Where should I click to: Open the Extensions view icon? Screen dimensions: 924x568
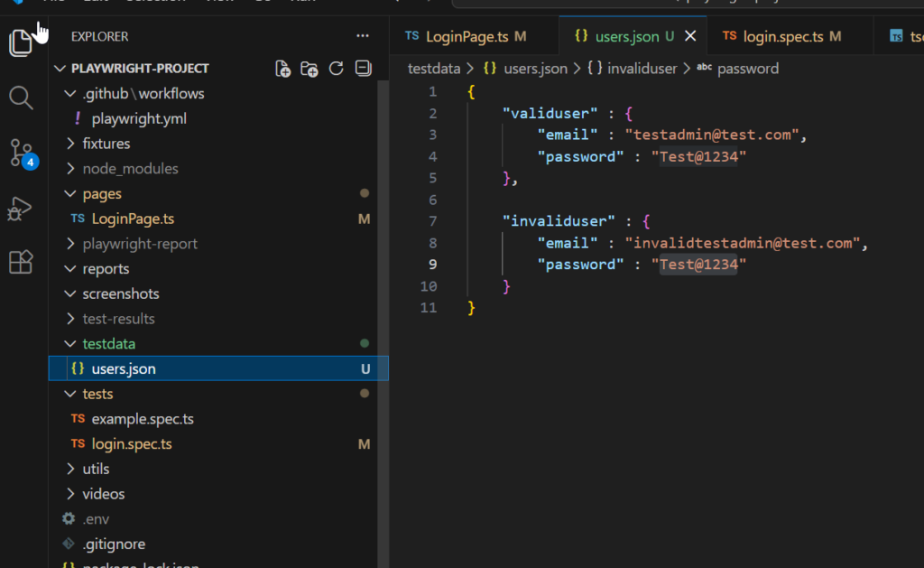20,262
